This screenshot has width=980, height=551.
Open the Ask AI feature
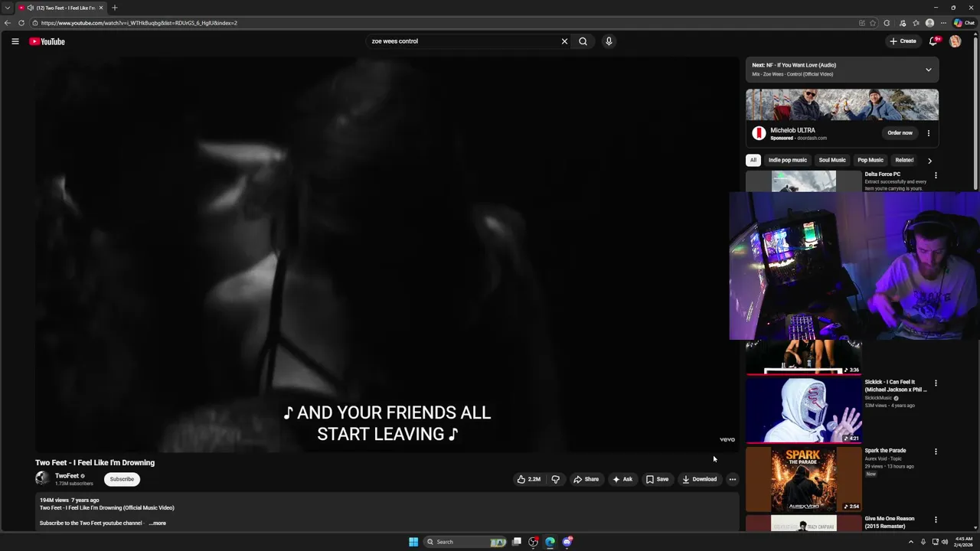point(622,479)
